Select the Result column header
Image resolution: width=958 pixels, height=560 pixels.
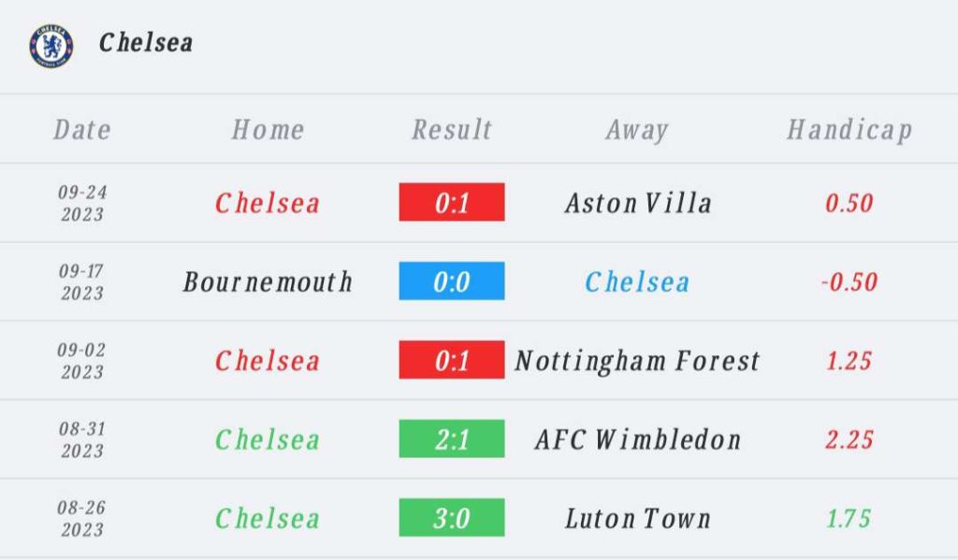[452, 130]
